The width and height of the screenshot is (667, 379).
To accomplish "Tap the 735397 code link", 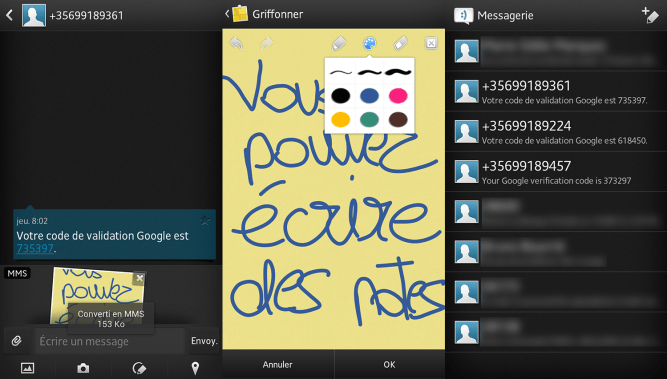I will click(x=35, y=248).
